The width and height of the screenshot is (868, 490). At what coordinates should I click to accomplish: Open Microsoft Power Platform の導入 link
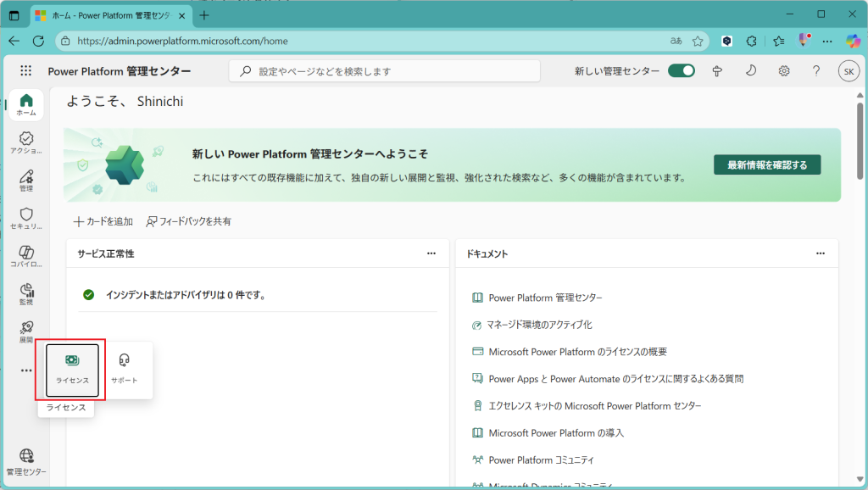pyautogui.click(x=556, y=433)
